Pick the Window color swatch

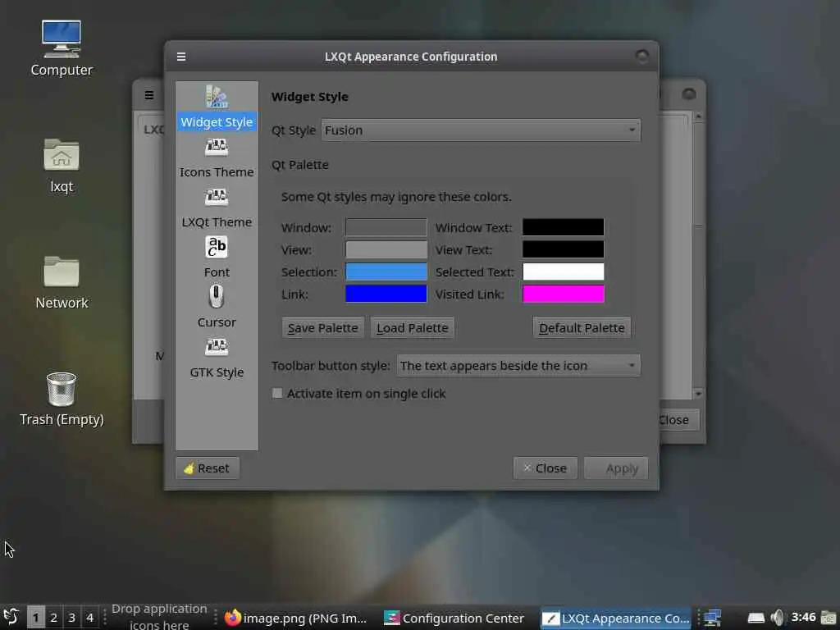tap(386, 227)
